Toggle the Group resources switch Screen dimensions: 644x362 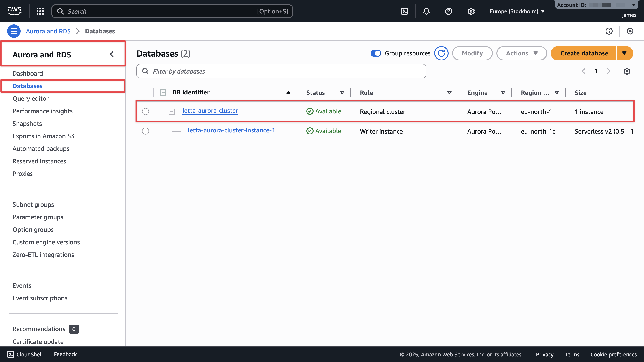[x=375, y=53]
